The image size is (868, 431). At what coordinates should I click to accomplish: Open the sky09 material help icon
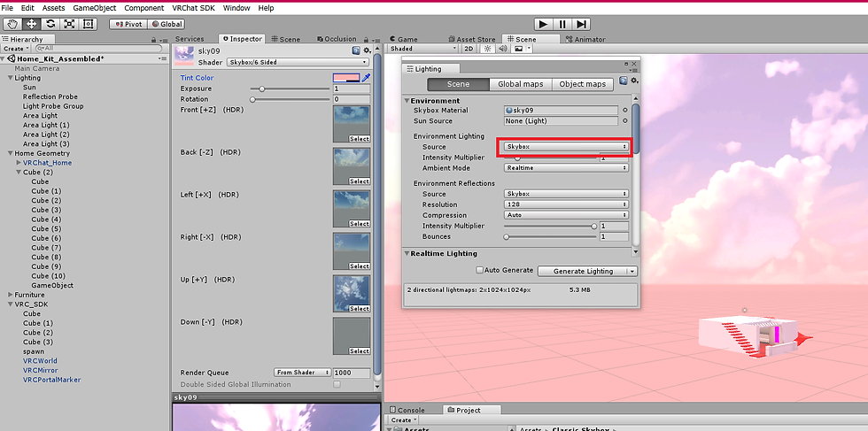[355, 51]
